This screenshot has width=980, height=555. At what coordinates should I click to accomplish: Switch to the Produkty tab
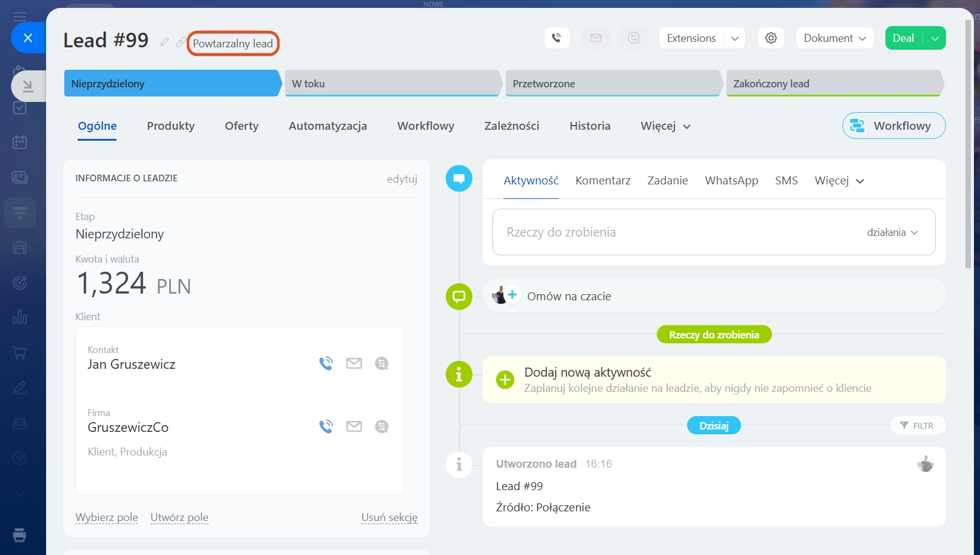pyautogui.click(x=170, y=126)
